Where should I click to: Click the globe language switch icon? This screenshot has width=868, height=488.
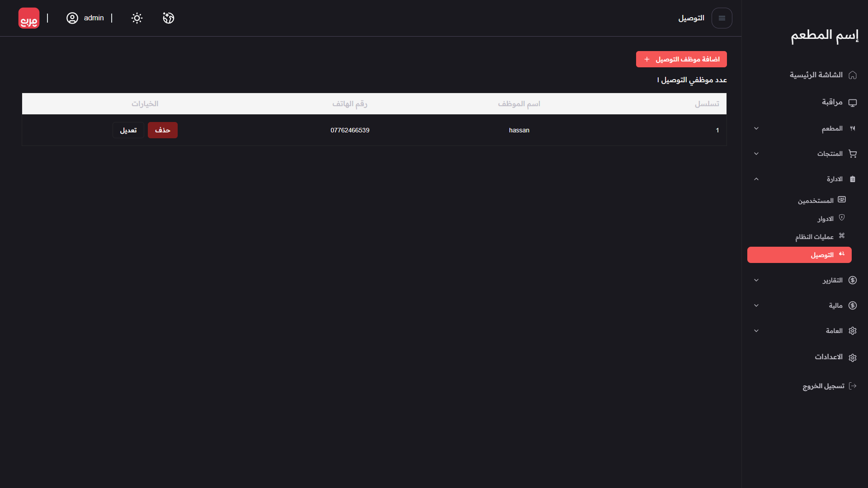(169, 18)
